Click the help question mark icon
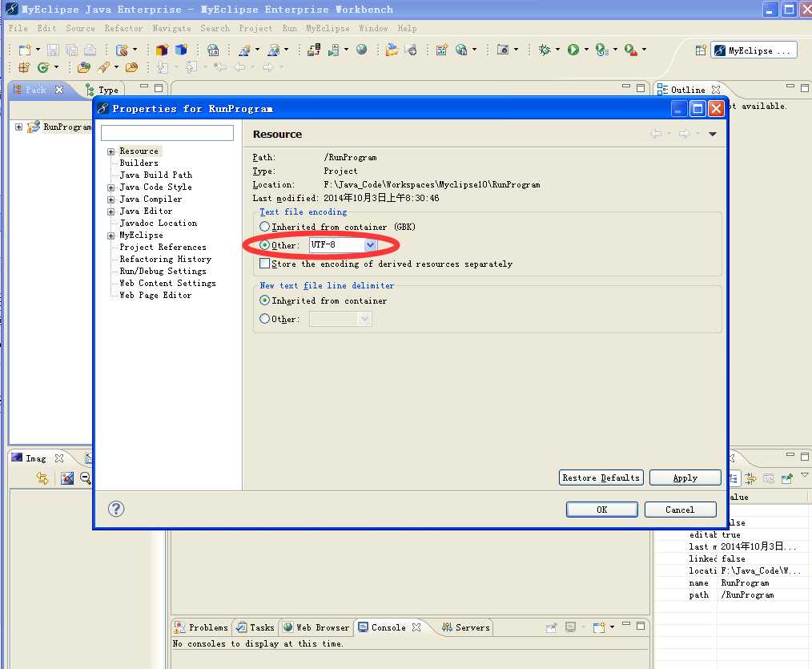The image size is (812, 669). [116, 509]
